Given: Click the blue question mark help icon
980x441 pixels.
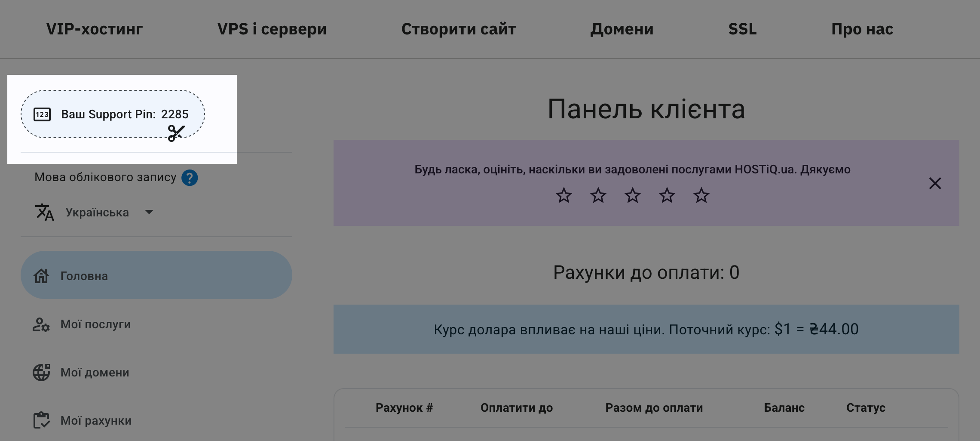Looking at the screenshot, I should pos(190,178).
